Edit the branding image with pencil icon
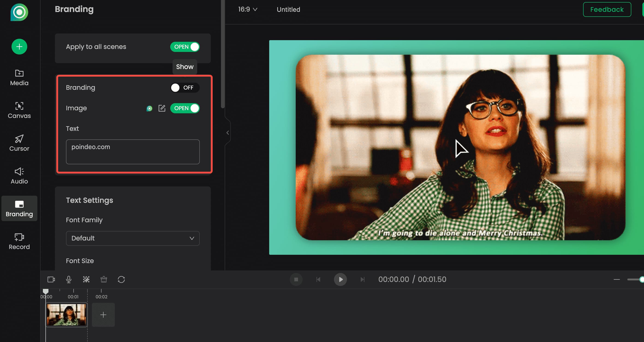 click(x=162, y=108)
